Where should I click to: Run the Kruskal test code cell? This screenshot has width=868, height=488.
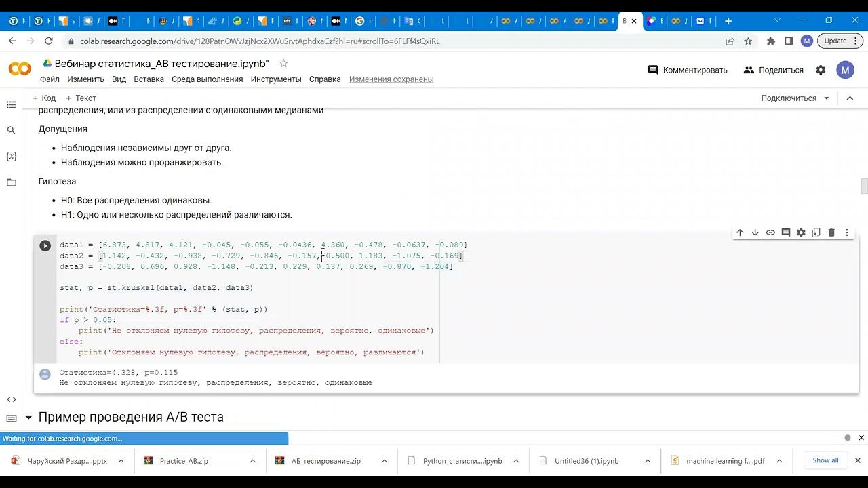[45, 246]
